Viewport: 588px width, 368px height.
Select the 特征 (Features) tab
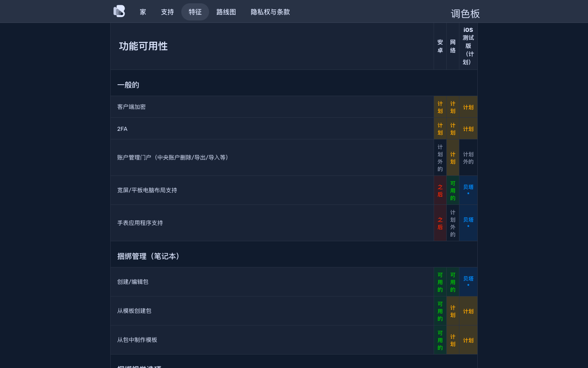pyautogui.click(x=195, y=12)
